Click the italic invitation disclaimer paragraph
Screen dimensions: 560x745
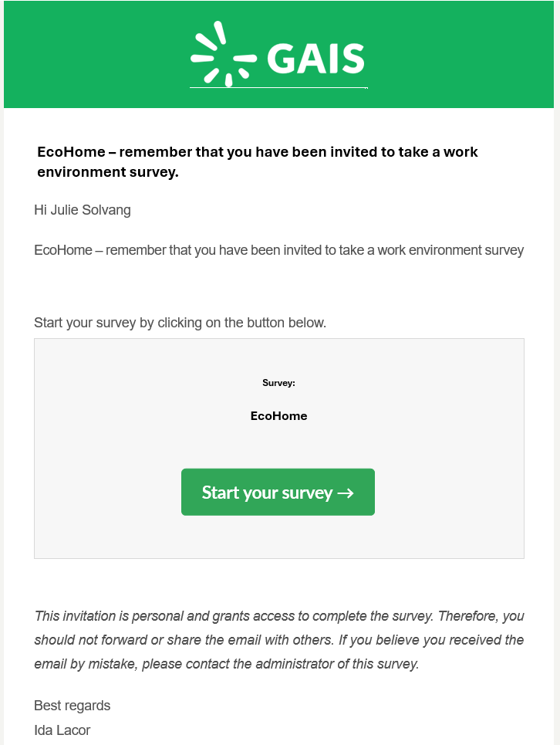(278, 640)
